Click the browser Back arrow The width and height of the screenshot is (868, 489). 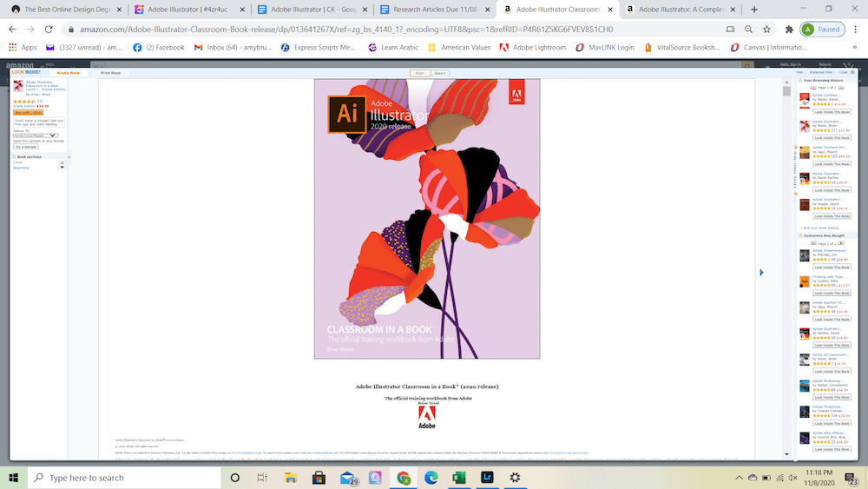click(12, 30)
